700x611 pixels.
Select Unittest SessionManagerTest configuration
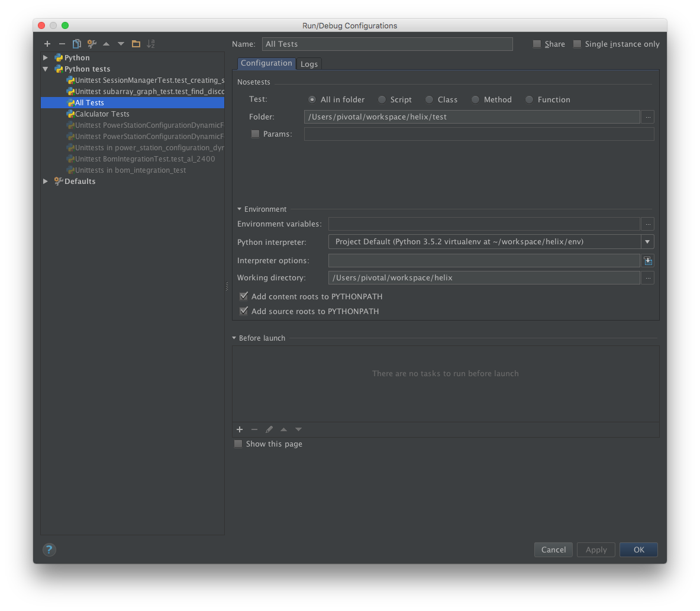pos(133,80)
